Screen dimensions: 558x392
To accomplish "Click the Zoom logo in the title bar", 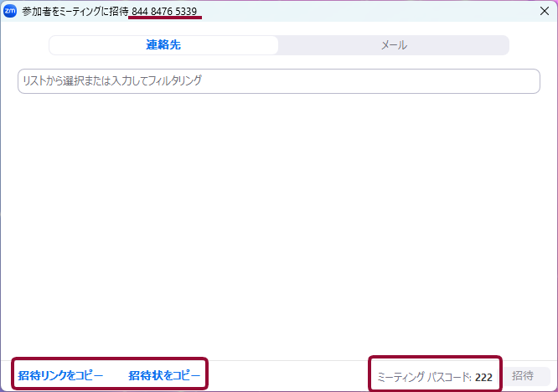I will [x=10, y=11].
